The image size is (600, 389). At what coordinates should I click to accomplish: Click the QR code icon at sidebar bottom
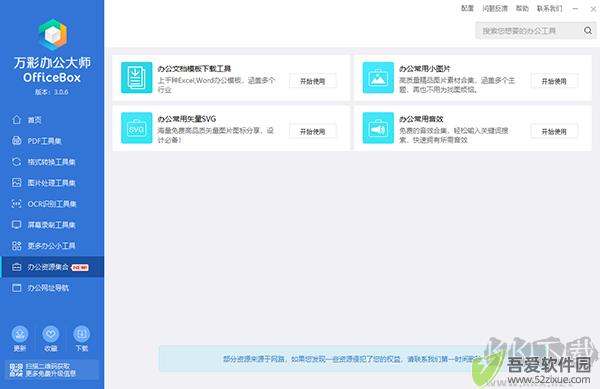click(x=16, y=370)
